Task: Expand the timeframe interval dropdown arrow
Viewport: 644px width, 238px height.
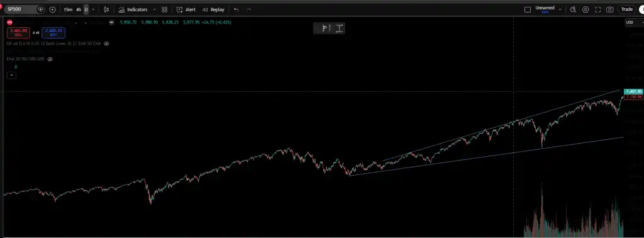Action: (x=93, y=9)
